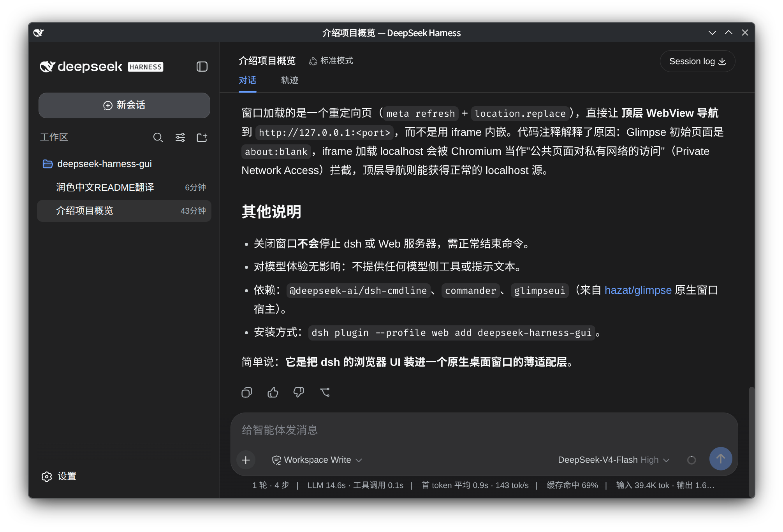Click the glimpseui code tag
The width and height of the screenshot is (783, 532).
click(x=539, y=291)
